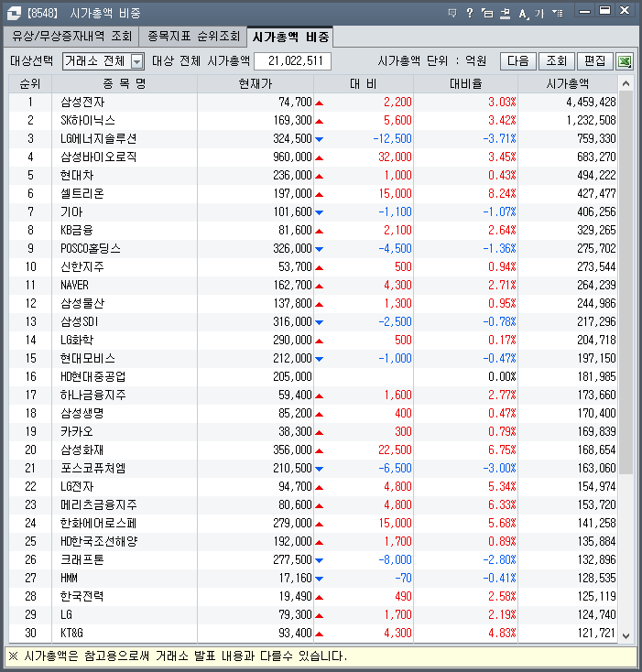642x672 pixels.
Task: Open help via the question mark icon
Action: click(x=470, y=13)
